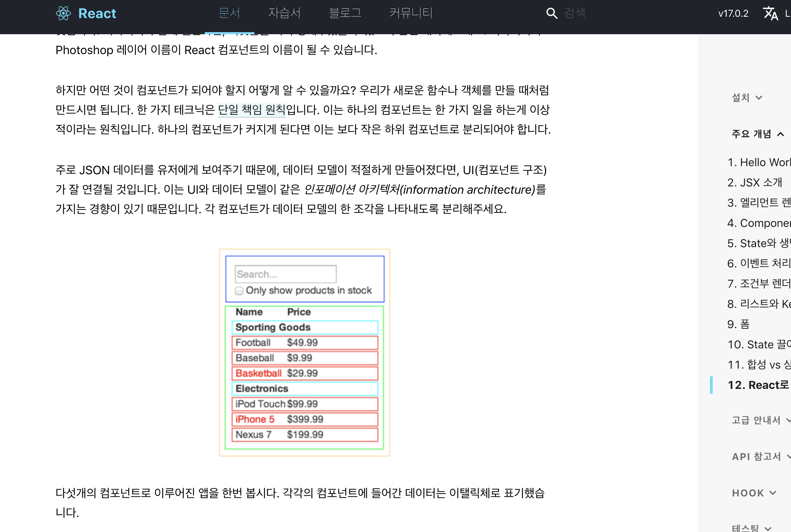791x532 pixels.
Task: Open the language translation icon
Action: [771, 14]
